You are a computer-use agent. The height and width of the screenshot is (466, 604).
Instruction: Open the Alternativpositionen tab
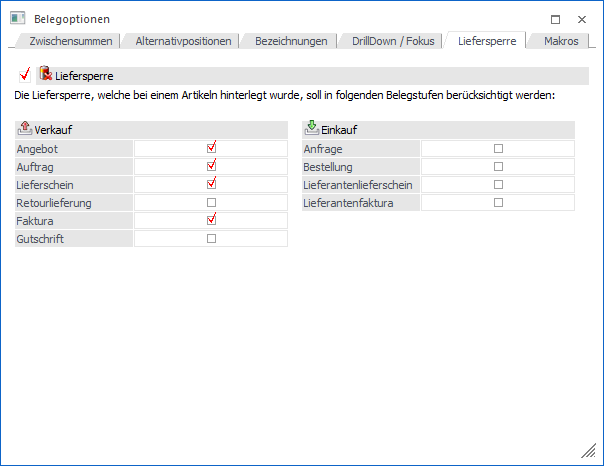point(183,41)
